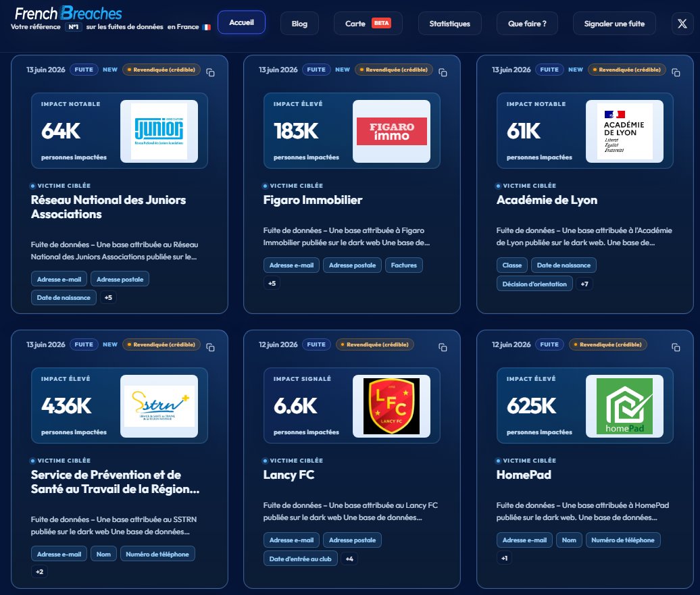Open the X (Twitter) icon link
Screen dimensions: 700x595
pyautogui.click(x=682, y=24)
